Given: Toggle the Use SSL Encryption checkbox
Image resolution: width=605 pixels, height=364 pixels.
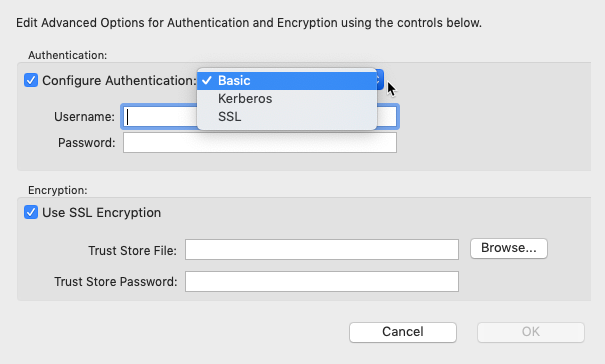Looking at the screenshot, I should pos(31,212).
